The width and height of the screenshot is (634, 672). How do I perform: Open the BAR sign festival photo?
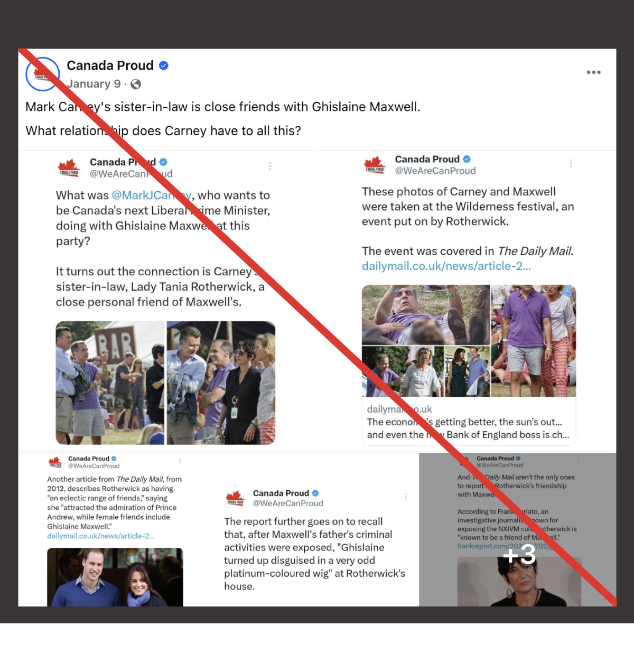tap(110, 382)
